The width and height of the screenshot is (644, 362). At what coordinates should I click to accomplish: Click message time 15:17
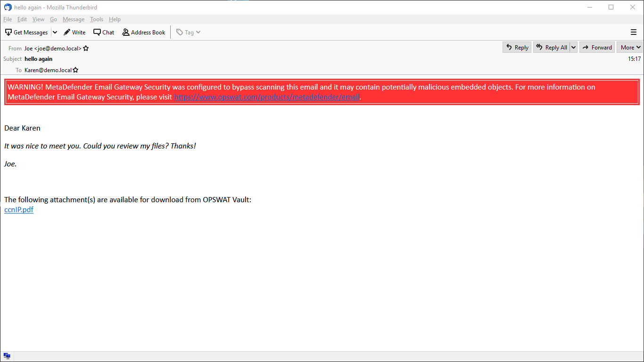(634, 59)
